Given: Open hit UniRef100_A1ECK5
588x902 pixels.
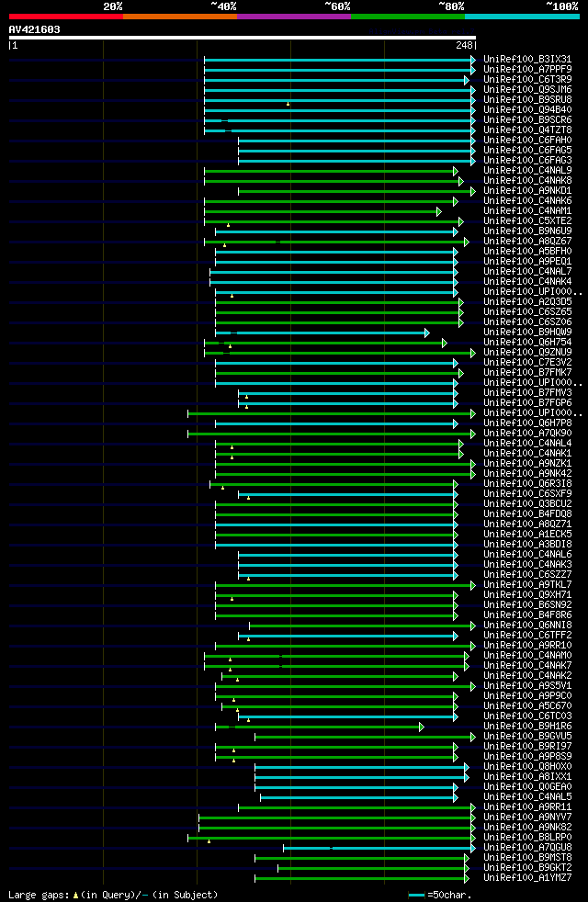Looking at the screenshot, I should click(x=527, y=535).
